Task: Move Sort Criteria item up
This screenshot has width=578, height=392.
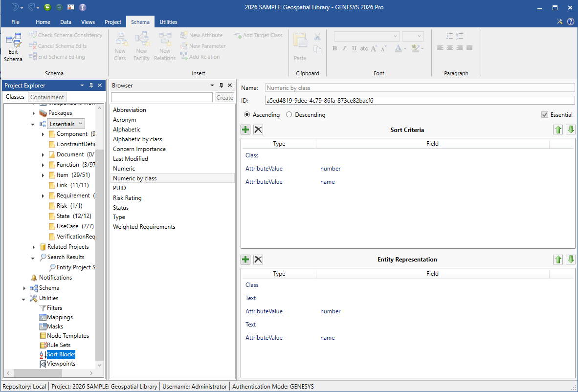Action: (558, 130)
